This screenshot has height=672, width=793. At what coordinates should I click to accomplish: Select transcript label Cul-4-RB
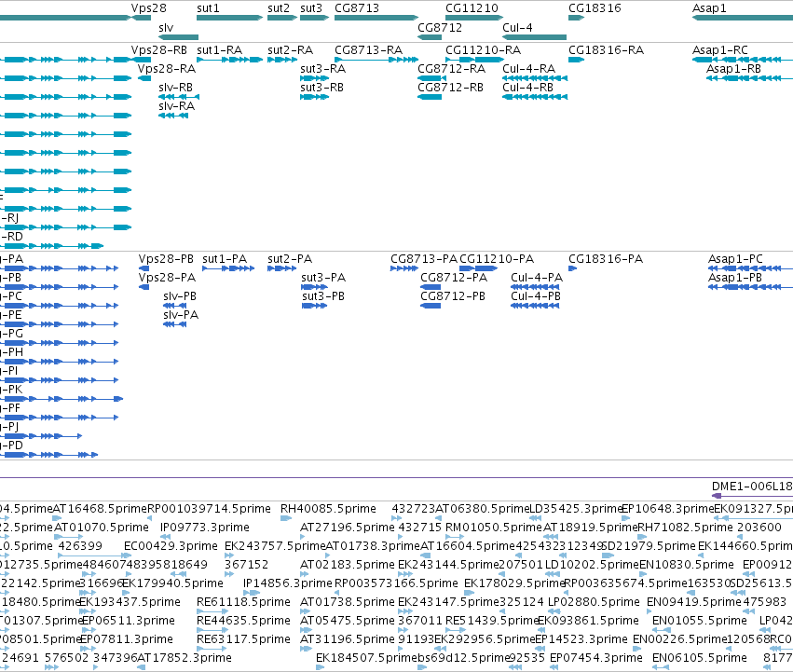coord(528,88)
